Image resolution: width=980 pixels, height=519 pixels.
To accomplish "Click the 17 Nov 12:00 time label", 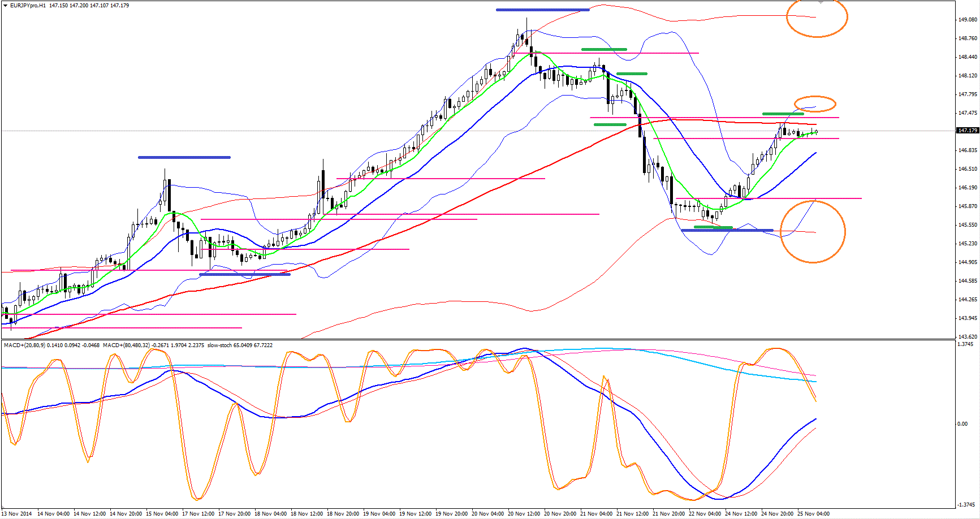I will [x=198, y=514].
